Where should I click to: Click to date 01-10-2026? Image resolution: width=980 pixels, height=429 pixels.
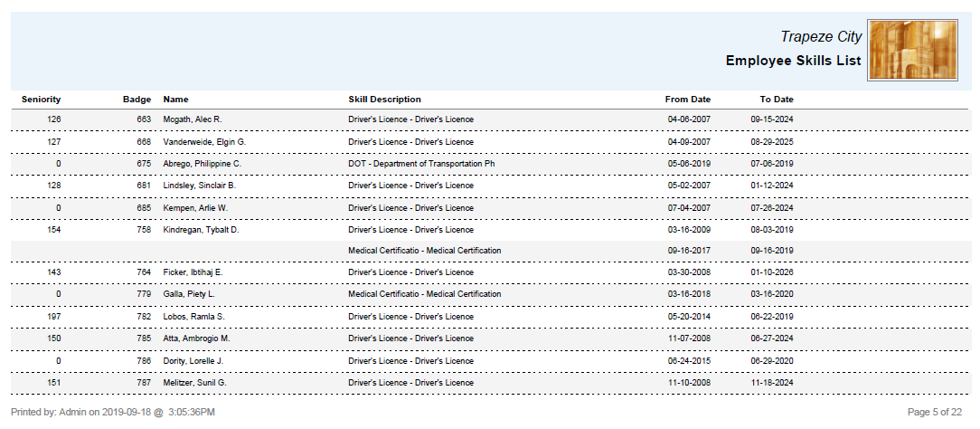(772, 272)
